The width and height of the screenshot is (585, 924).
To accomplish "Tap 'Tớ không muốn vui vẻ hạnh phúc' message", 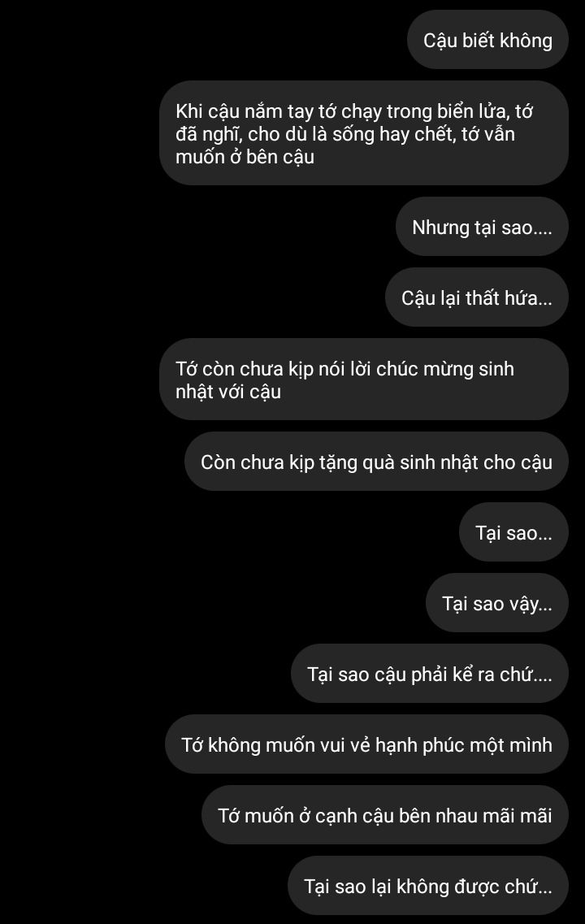I will point(366,744).
